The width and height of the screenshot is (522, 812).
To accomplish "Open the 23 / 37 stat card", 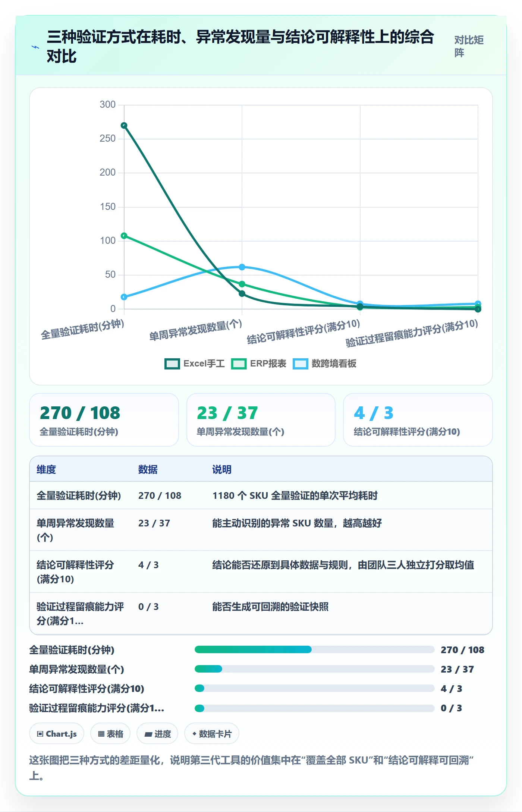I will (261, 420).
